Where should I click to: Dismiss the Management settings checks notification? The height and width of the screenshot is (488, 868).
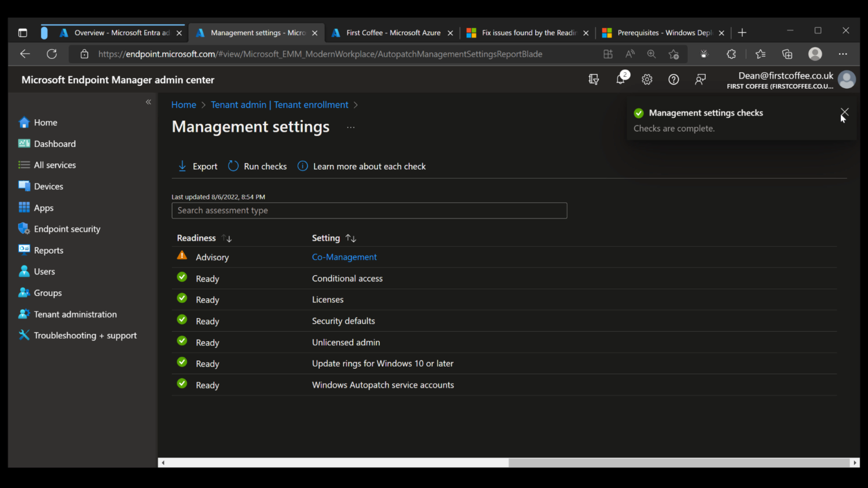tap(844, 112)
